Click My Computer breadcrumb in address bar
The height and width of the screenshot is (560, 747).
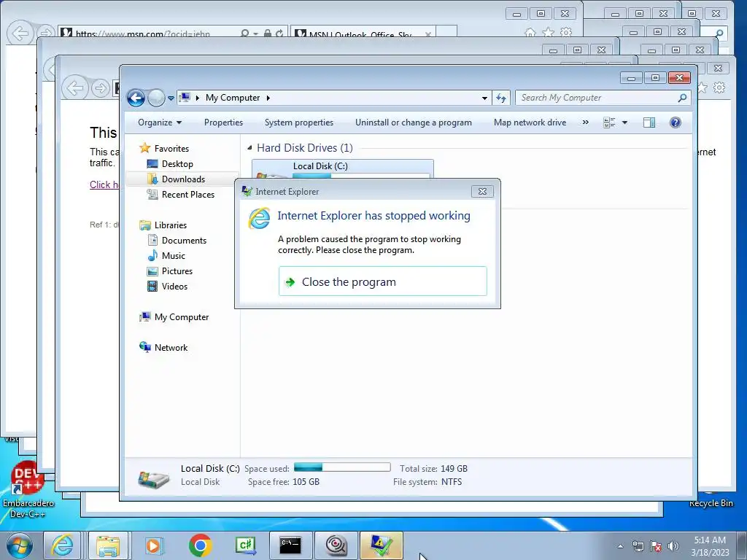(233, 98)
